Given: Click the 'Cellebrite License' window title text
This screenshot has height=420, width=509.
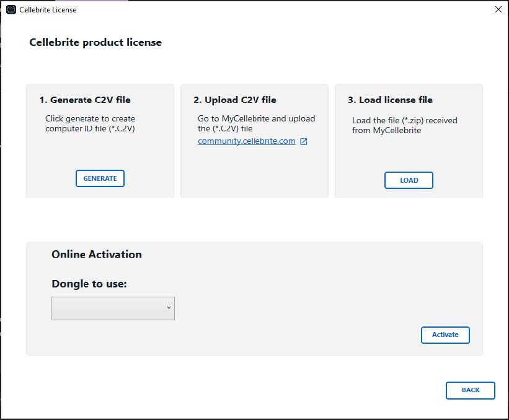Looking at the screenshot, I should (48, 10).
